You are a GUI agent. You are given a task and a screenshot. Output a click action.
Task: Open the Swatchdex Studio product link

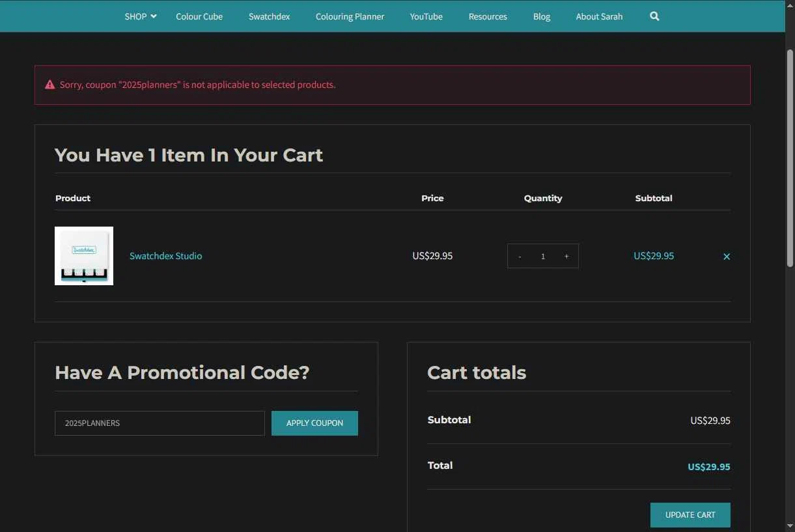tap(166, 256)
